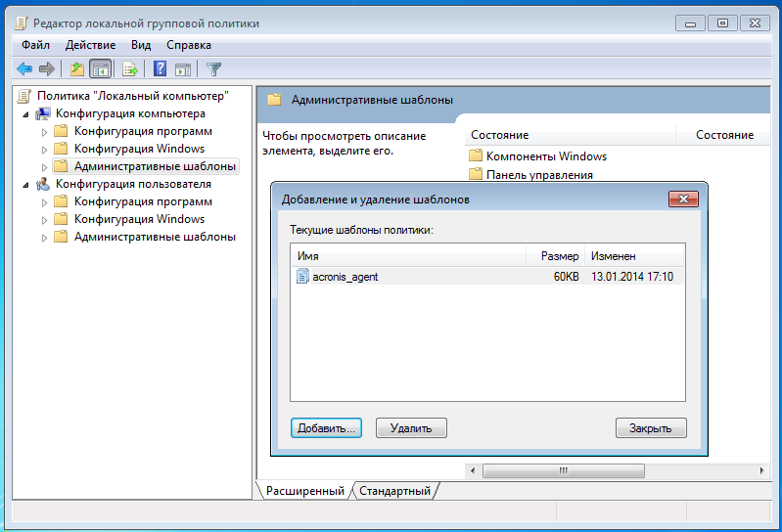Click the horizontal scrollbar thumb at bottom
The width and height of the screenshot is (782, 532).
pos(562,470)
